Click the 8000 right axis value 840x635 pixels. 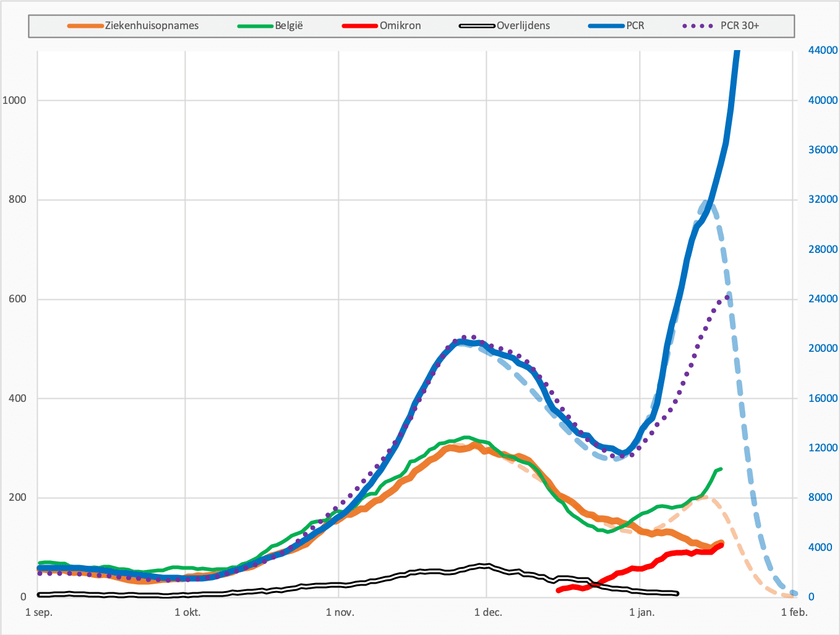click(821, 498)
